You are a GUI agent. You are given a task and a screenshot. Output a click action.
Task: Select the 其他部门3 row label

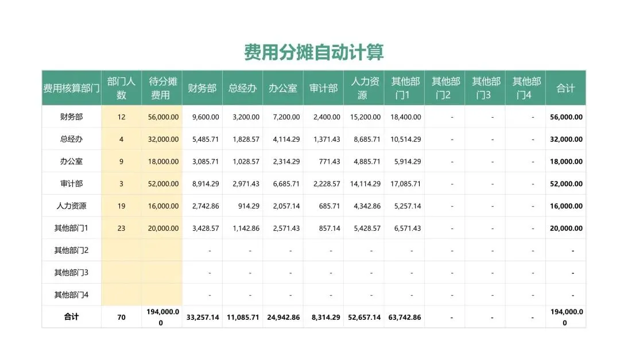72,273
